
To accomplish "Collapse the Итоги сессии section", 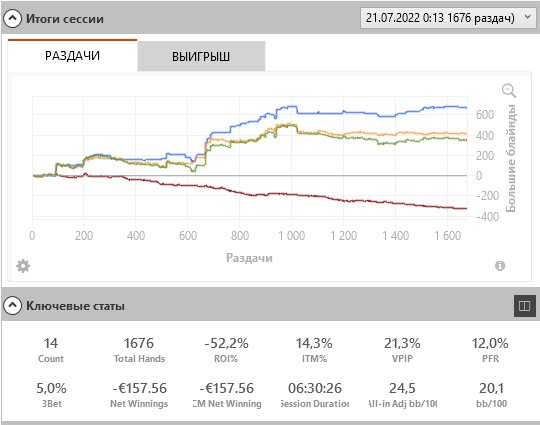I will [x=12, y=19].
